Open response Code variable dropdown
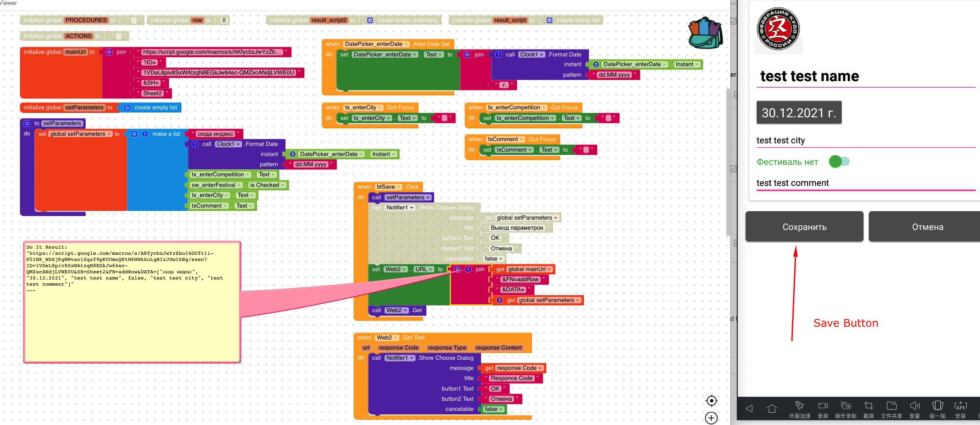 click(x=519, y=368)
